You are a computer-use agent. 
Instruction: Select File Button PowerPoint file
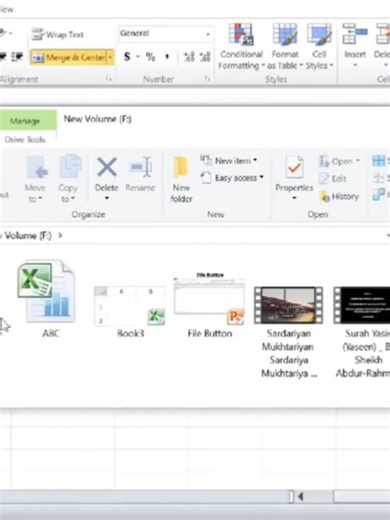click(209, 305)
